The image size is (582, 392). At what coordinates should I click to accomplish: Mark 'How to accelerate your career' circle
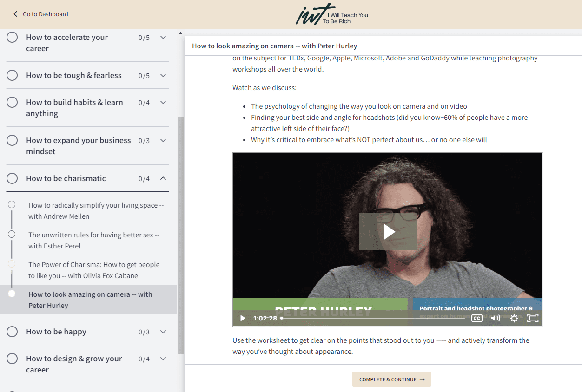(x=12, y=37)
